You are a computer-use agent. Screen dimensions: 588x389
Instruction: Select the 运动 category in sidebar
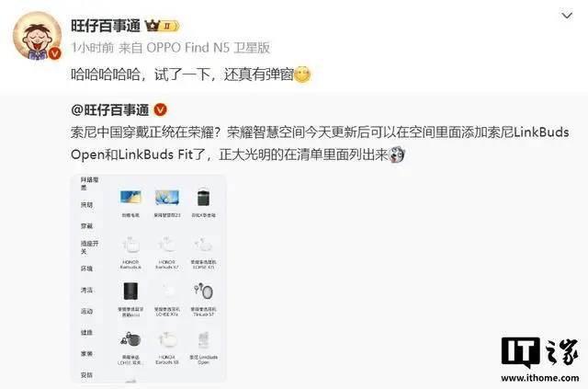click(86, 311)
